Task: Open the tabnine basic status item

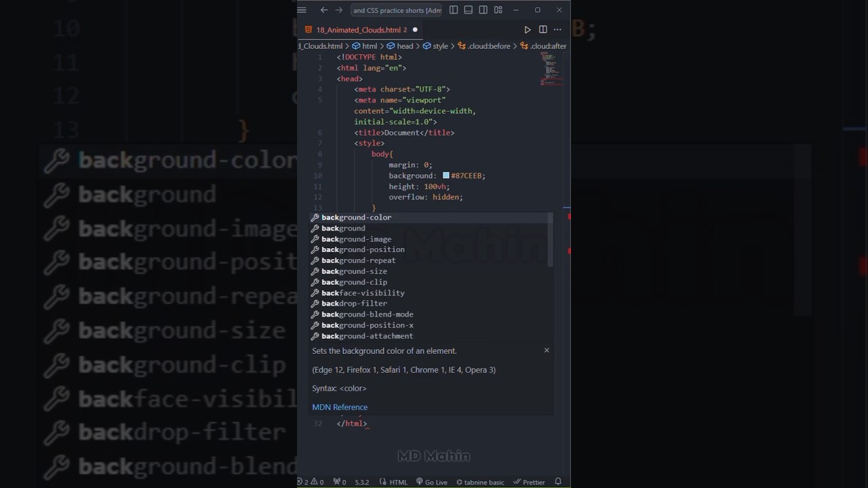Action: tap(480, 482)
